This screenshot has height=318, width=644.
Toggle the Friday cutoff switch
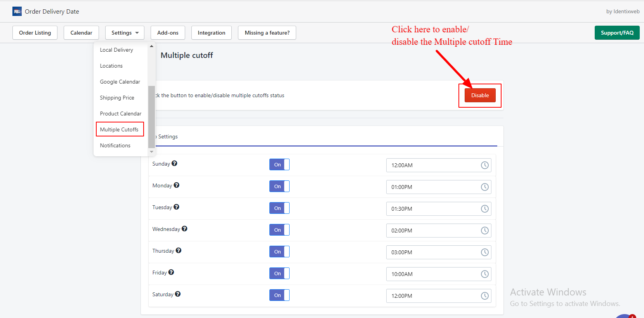pyautogui.click(x=279, y=273)
